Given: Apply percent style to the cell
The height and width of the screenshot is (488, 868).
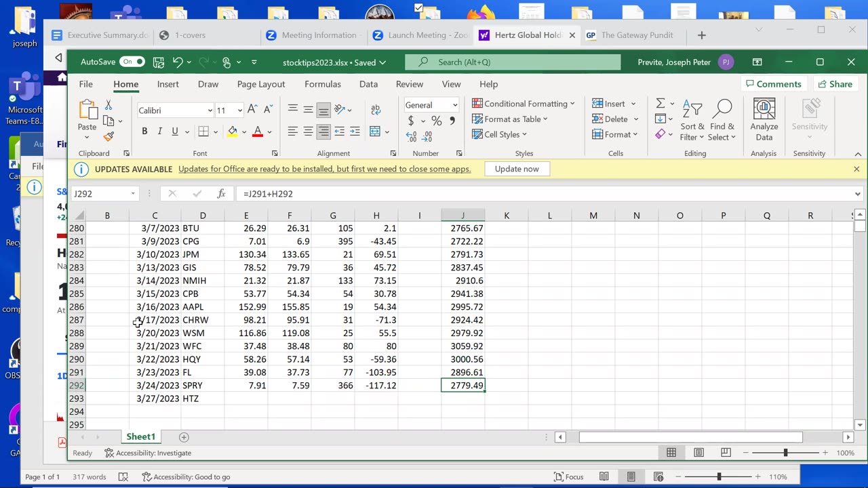Looking at the screenshot, I should (x=436, y=121).
